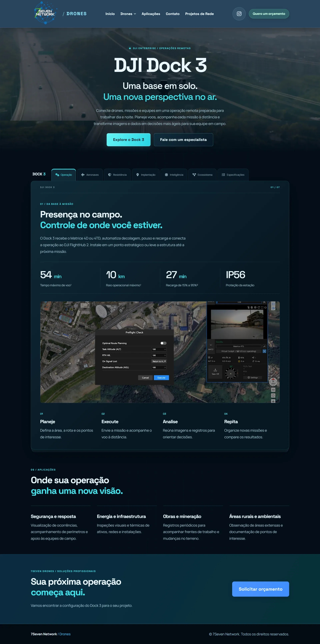Click the blue drone control icon beside Virtual Cockpit

pos(264,351)
